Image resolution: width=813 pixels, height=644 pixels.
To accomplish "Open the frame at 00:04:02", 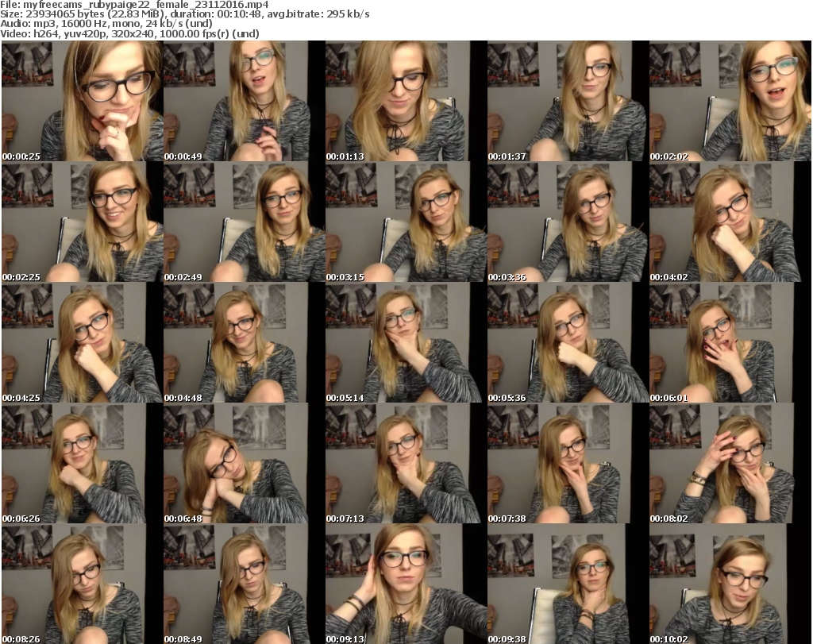I will click(x=730, y=222).
